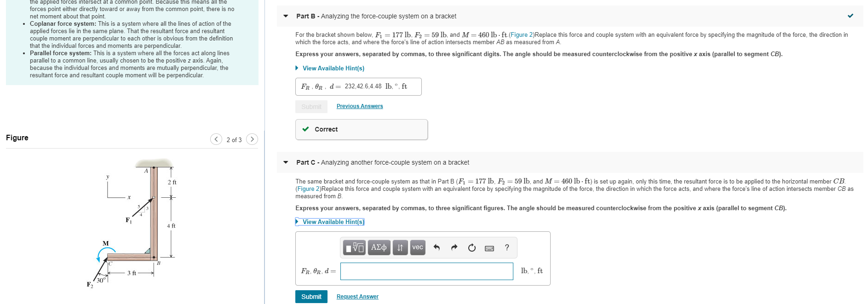
Task: Open the math templates palette icon
Action: (x=354, y=247)
